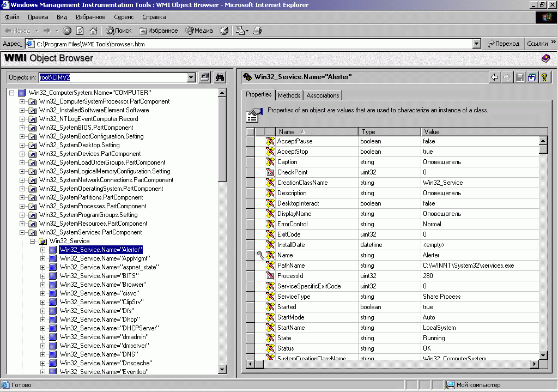The image size is (558, 392).
Task: Open the Вид menu
Action: click(x=62, y=17)
